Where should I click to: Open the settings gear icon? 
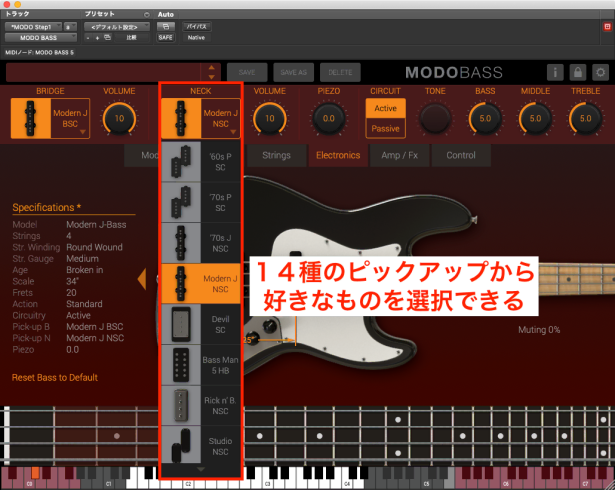point(600,72)
